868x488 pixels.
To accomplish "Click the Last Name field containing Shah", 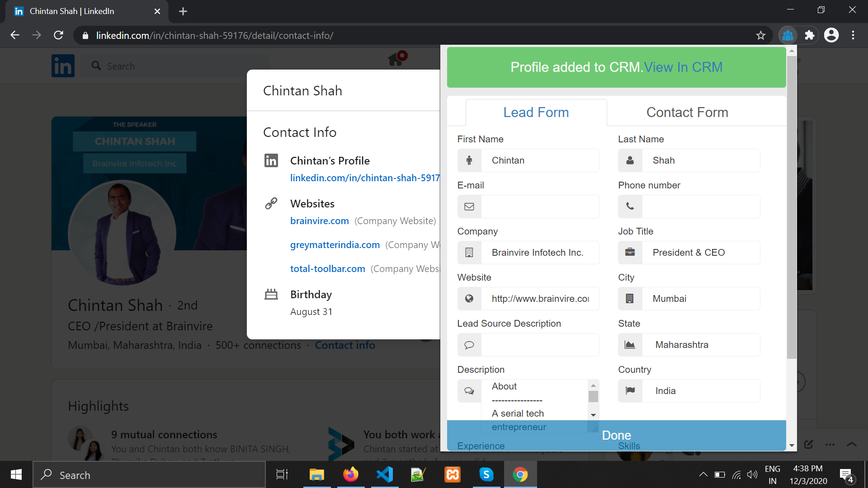I will pyautogui.click(x=701, y=160).
